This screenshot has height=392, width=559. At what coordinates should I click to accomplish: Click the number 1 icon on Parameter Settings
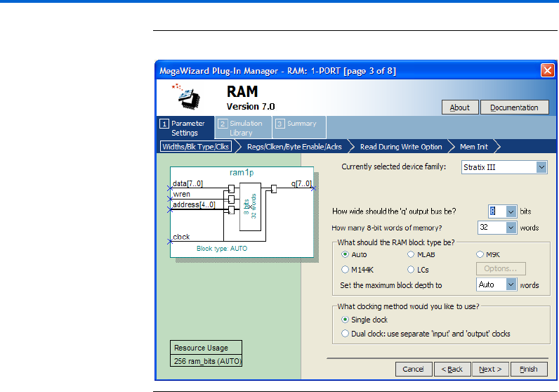164,124
